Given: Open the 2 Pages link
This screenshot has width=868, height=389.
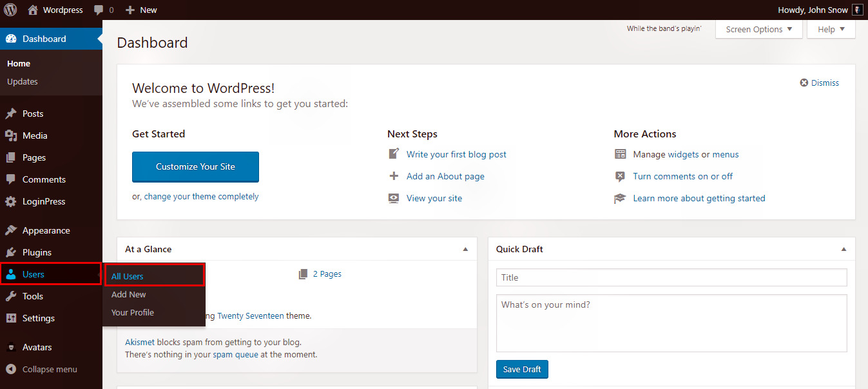Looking at the screenshot, I should pos(327,274).
